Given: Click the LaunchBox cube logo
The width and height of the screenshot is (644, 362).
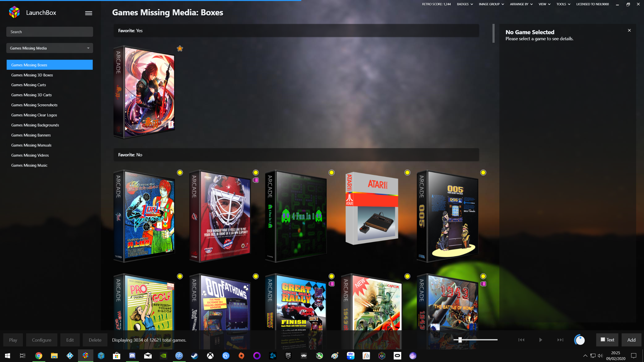Looking at the screenshot, I should pyautogui.click(x=14, y=12).
